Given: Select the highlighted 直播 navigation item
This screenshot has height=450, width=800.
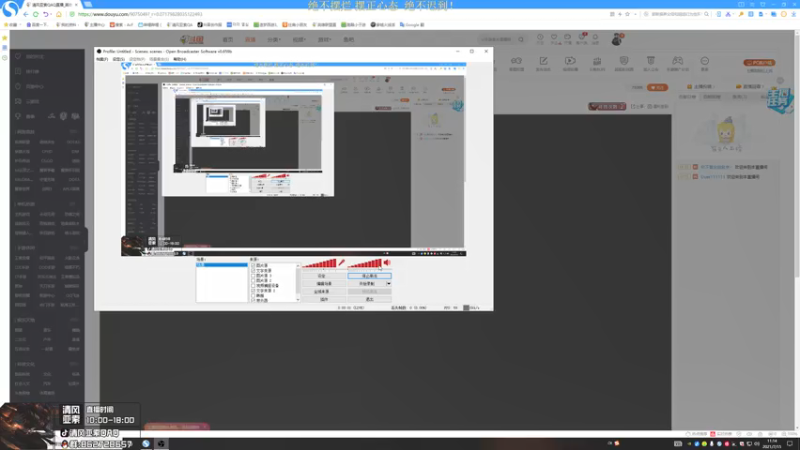Looking at the screenshot, I should tap(250, 39).
